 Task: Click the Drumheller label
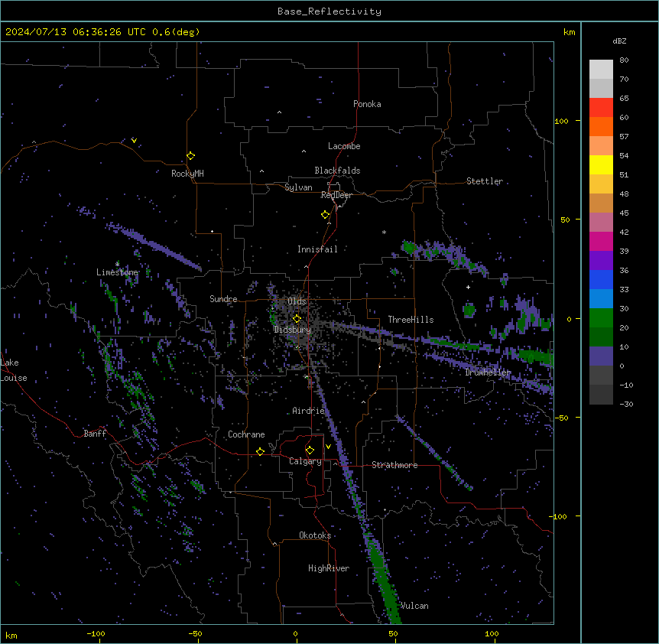pyautogui.click(x=488, y=372)
